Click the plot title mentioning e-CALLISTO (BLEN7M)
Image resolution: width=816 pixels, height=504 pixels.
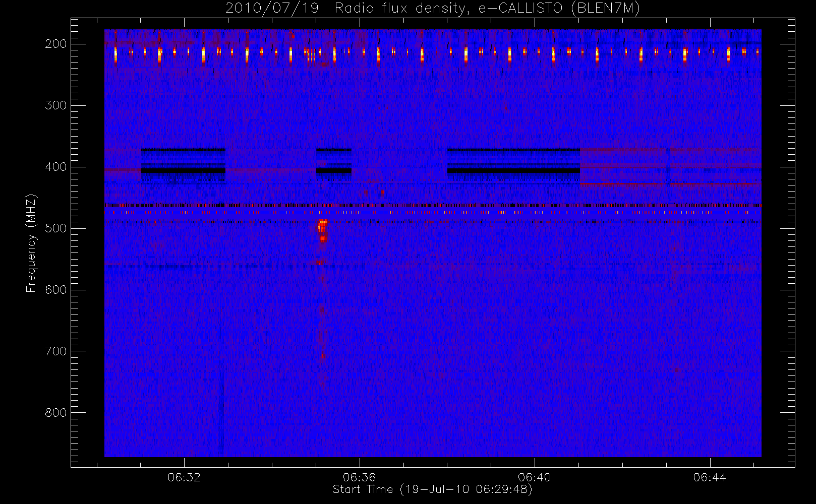click(x=432, y=9)
